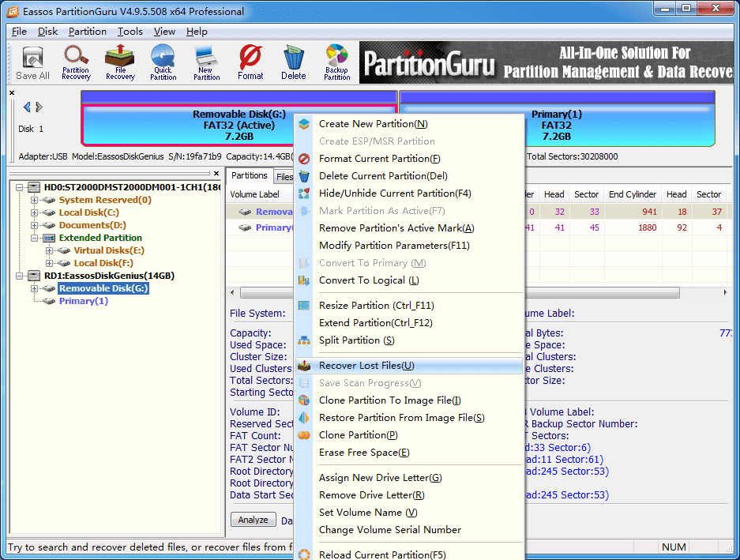The image size is (740, 560).
Task: Click the RD1 EassosDiskGenius disk icon
Action: pyautogui.click(x=34, y=276)
